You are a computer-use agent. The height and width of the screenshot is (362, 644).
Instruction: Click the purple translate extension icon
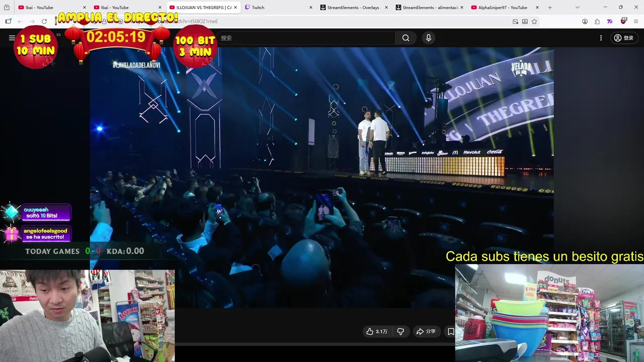coord(610,22)
